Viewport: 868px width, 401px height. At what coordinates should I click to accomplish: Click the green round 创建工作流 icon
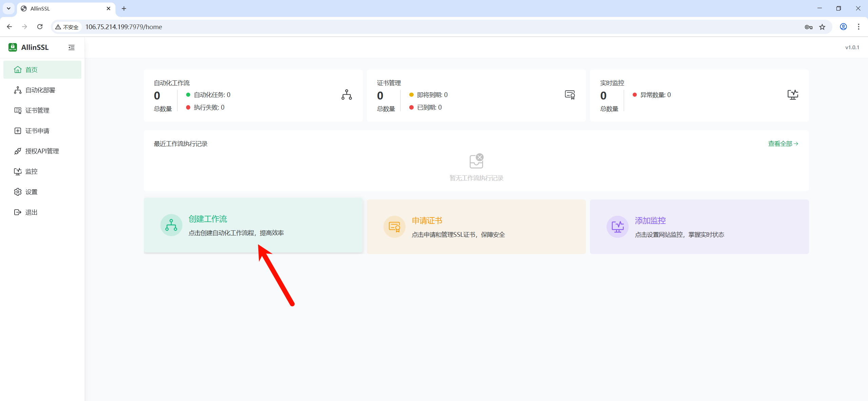point(171,225)
